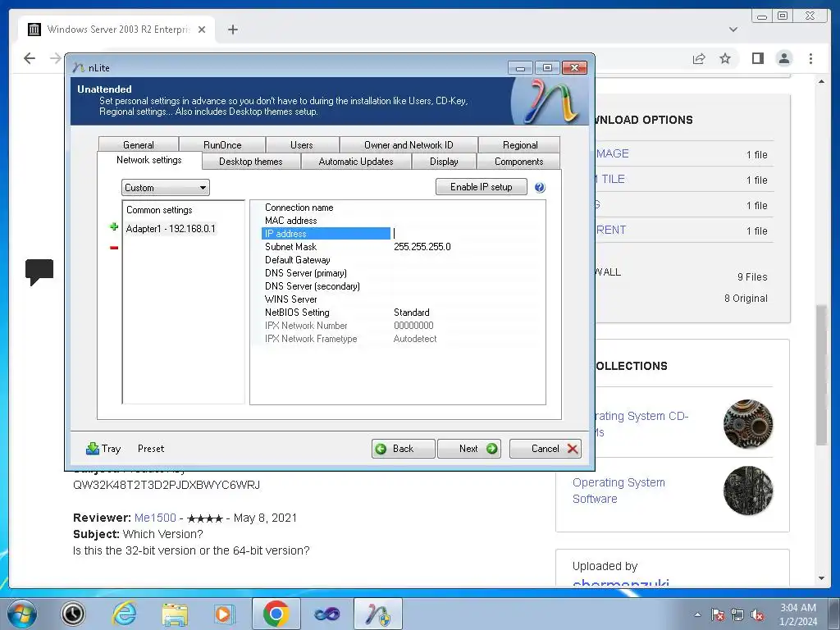Select the MAC address row

pos(402,220)
